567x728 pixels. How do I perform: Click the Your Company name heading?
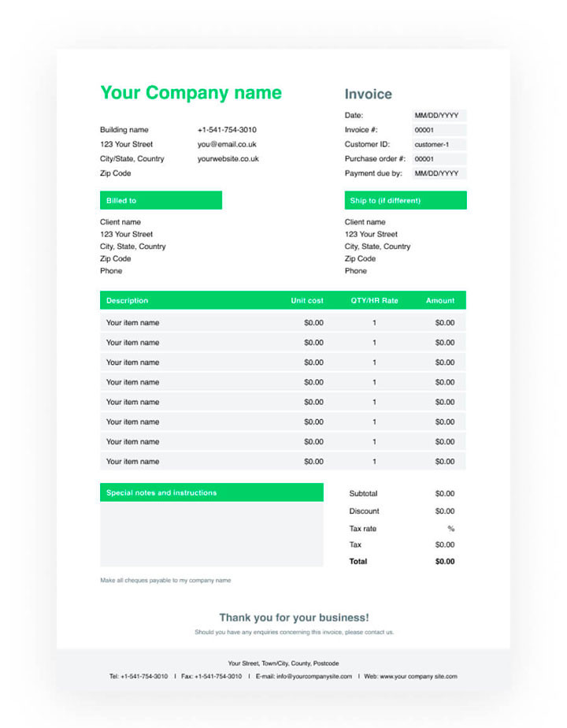(x=191, y=93)
